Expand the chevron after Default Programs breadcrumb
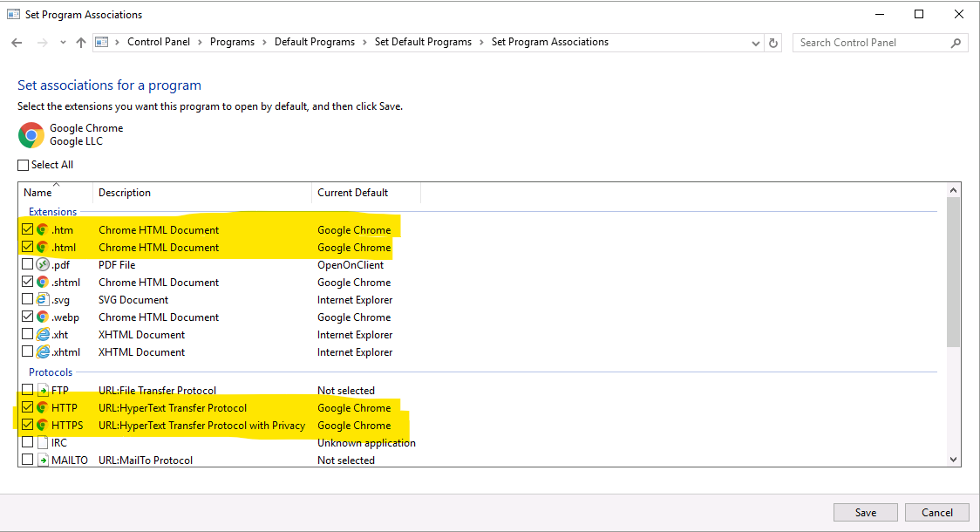 365,43
